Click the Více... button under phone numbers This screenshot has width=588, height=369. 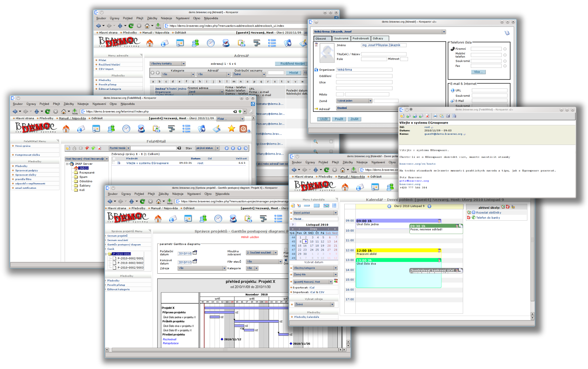(x=478, y=72)
